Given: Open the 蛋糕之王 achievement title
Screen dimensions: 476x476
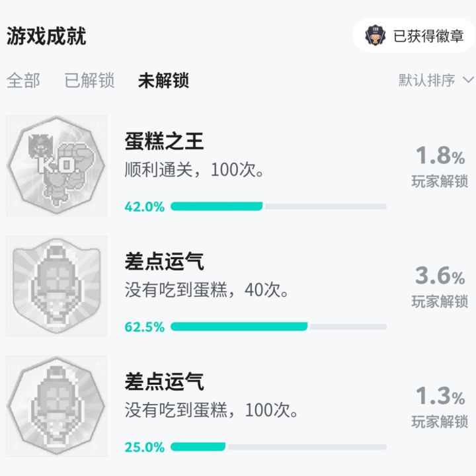Looking at the screenshot, I should click(x=165, y=141).
